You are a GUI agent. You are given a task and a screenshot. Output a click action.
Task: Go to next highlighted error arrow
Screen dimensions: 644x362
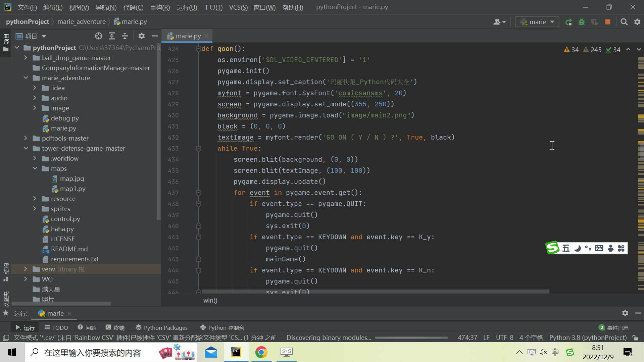[639, 50]
